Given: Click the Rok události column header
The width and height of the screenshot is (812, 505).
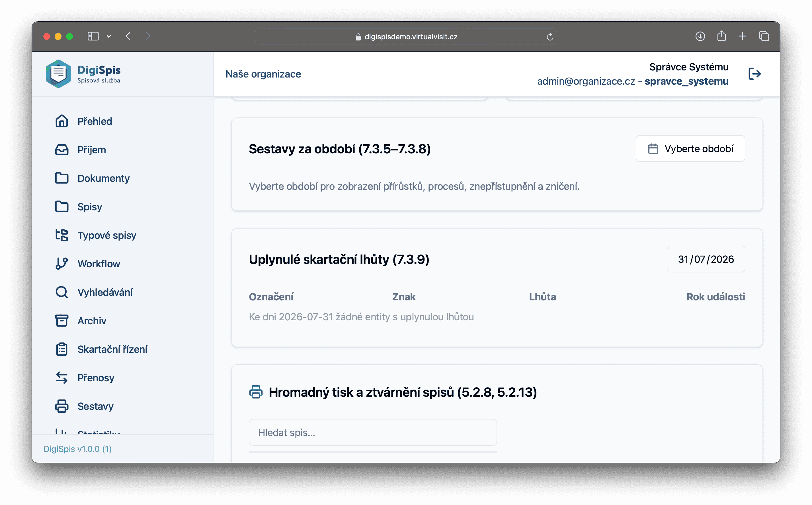Looking at the screenshot, I should [715, 297].
